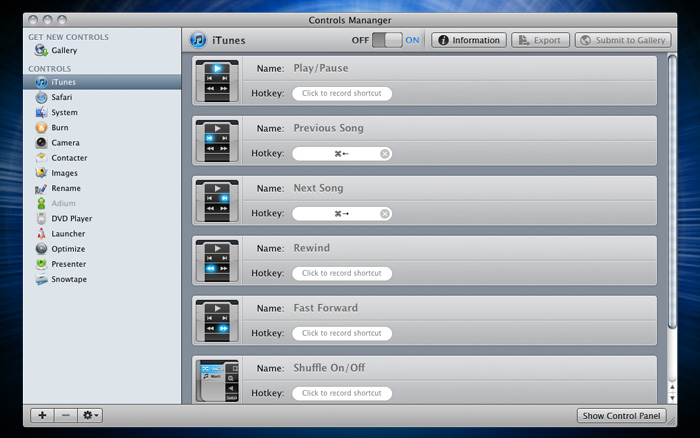Click the large iTunes icon in header
This screenshot has width=700, height=438.
click(x=198, y=40)
